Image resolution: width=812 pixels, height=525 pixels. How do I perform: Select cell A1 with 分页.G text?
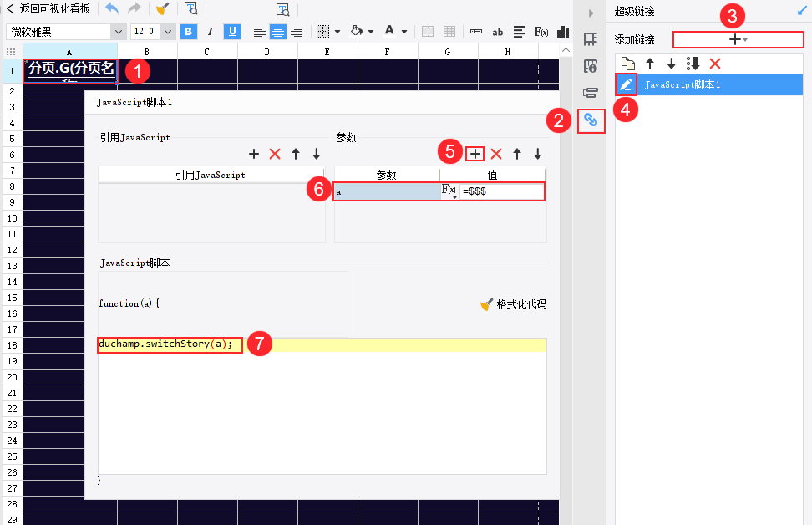71,71
